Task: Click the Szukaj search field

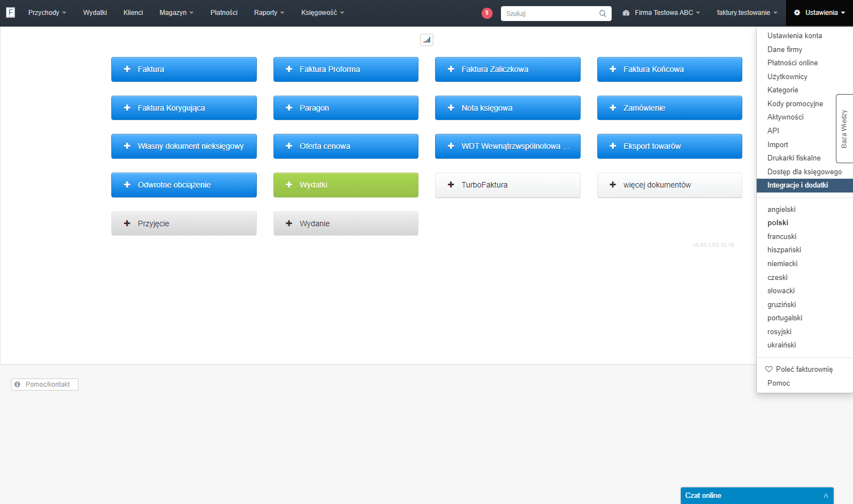Action: coord(556,13)
